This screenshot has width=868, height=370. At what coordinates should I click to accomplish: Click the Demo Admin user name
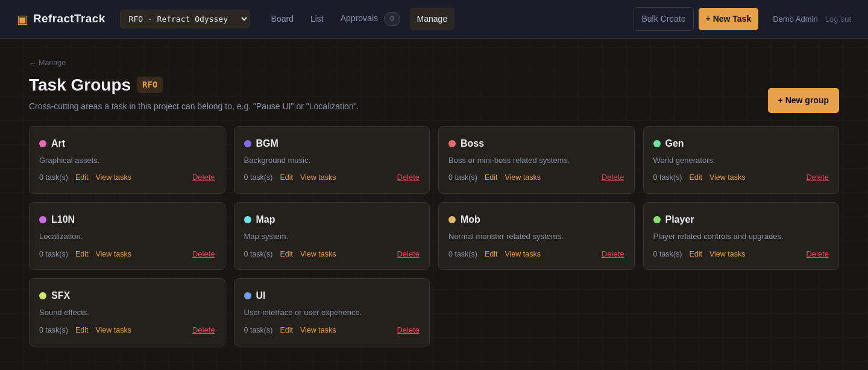tap(795, 19)
